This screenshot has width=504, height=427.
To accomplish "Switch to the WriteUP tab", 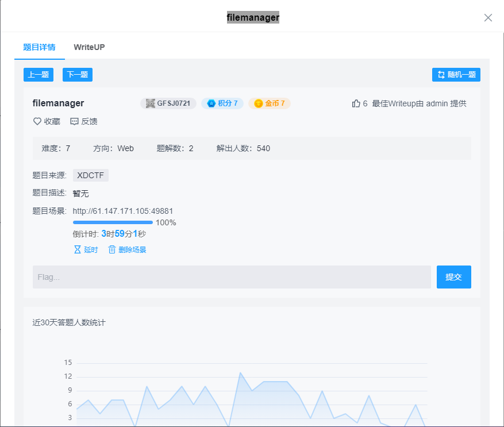I will tap(89, 47).
